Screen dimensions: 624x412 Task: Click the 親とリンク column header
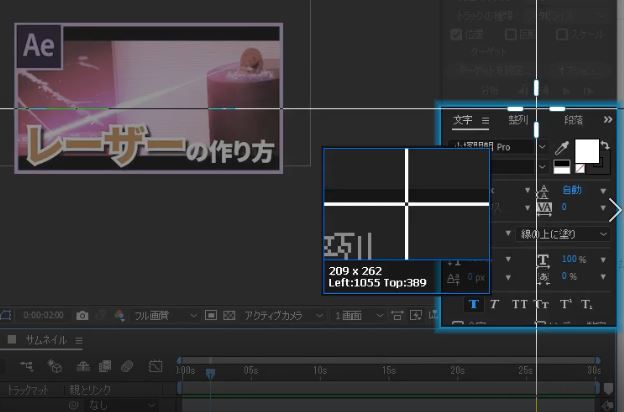pyautogui.click(x=90, y=390)
